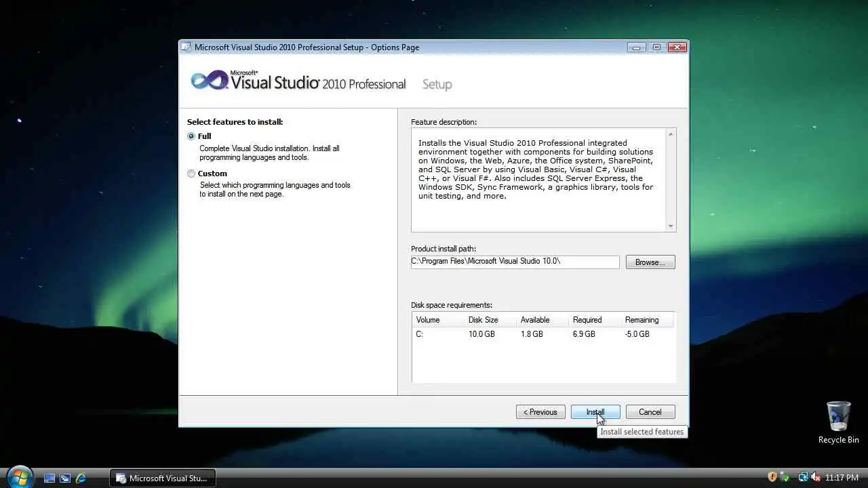Click the Browse... button
Screen dimensions: 868x488
coord(650,262)
